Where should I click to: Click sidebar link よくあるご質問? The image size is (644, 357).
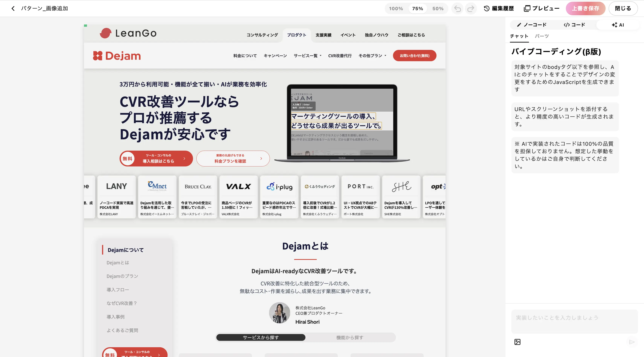pyautogui.click(x=122, y=330)
